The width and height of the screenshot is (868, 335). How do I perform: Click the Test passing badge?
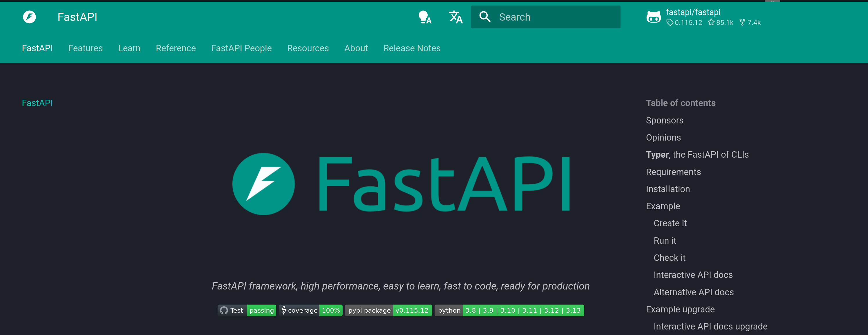tap(247, 310)
